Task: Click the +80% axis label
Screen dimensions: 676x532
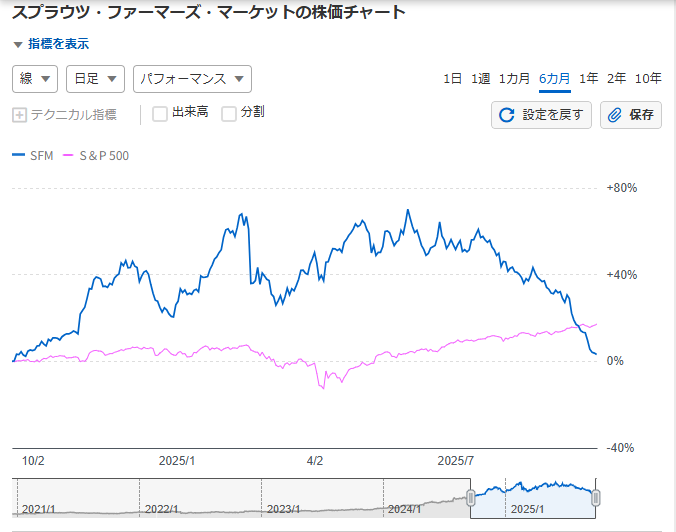Action: coord(622,188)
